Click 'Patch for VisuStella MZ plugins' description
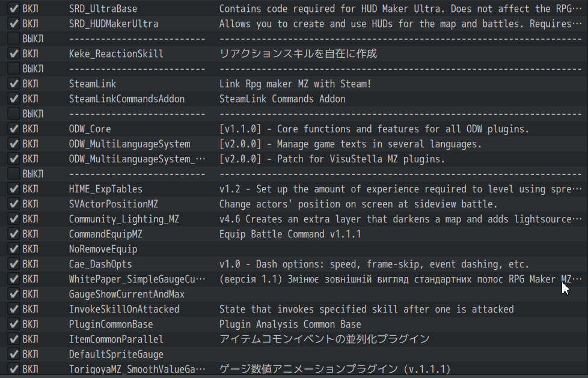The width and height of the screenshot is (588, 378). (x=332, y=159)
